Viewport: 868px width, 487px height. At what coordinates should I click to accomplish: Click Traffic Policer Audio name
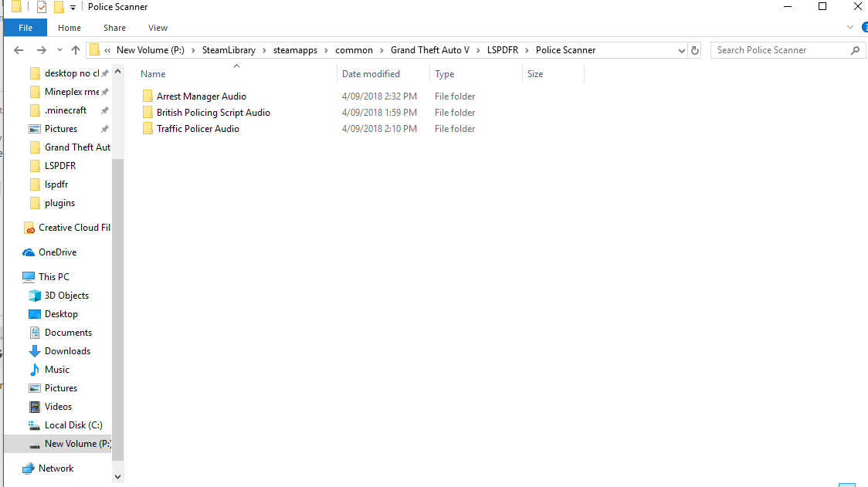click(x=198, y=128)
